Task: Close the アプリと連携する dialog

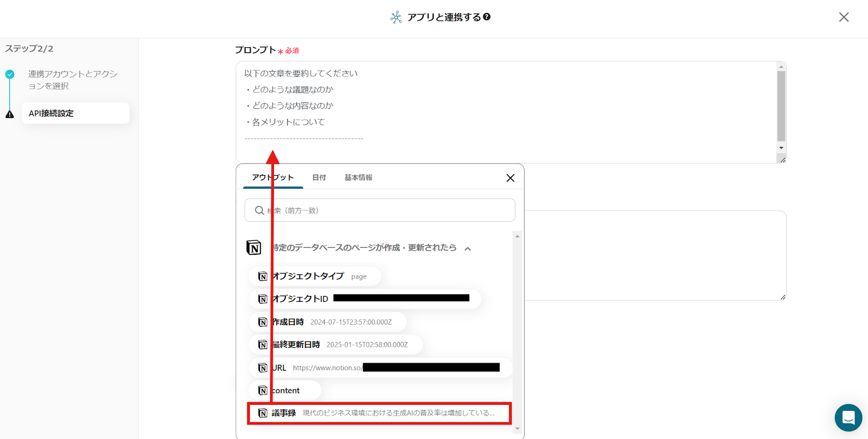Action: 844,17
